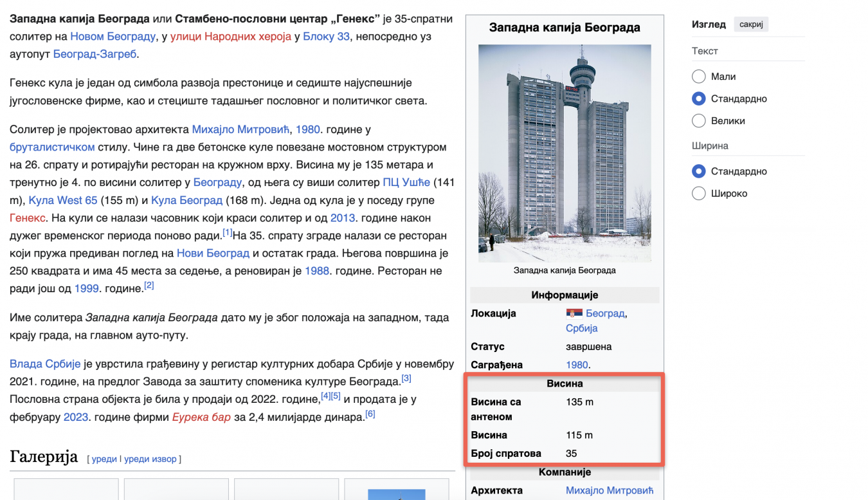Select Стандардно under the Ширина section
Image resolution: width=868 pixels, height=500 pixels.
click(x=699, y=171)
